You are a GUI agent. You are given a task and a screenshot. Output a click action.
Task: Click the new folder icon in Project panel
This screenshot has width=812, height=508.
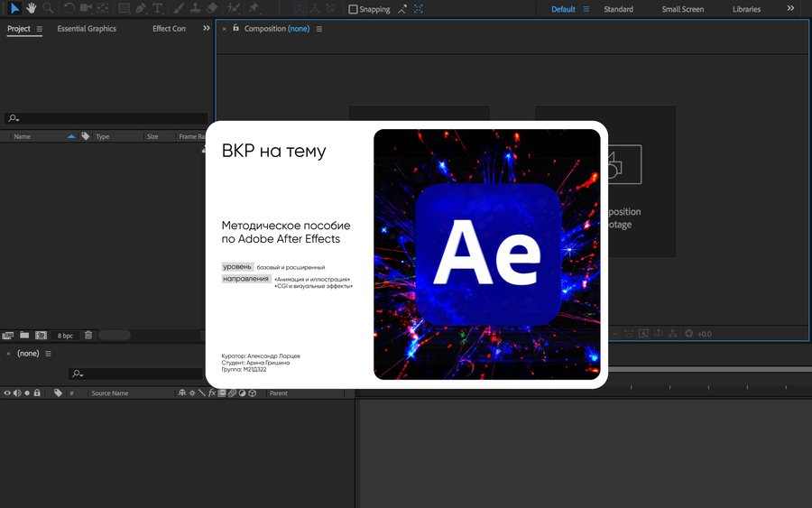click(24, 335)
